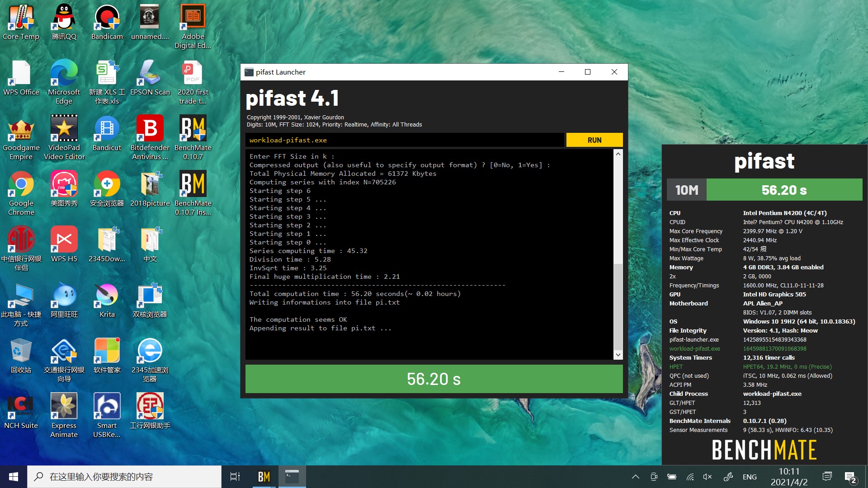The height and width of the screenshot is (488, 868).
Task: Click the 'Total computation time' console line
Action: [x=355, y=294]
